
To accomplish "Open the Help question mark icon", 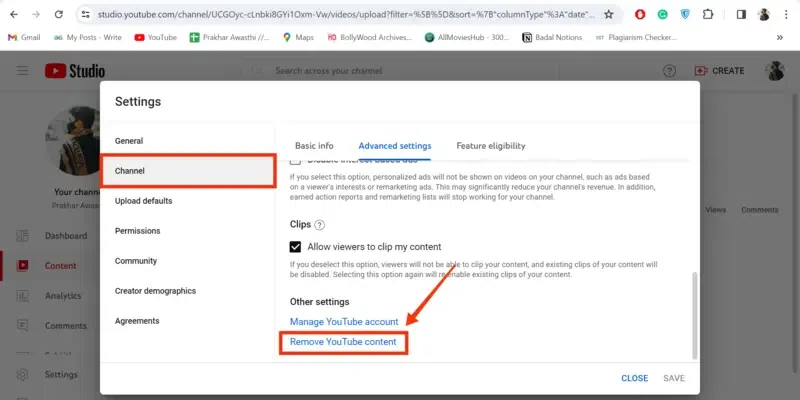I will (669, 71).
